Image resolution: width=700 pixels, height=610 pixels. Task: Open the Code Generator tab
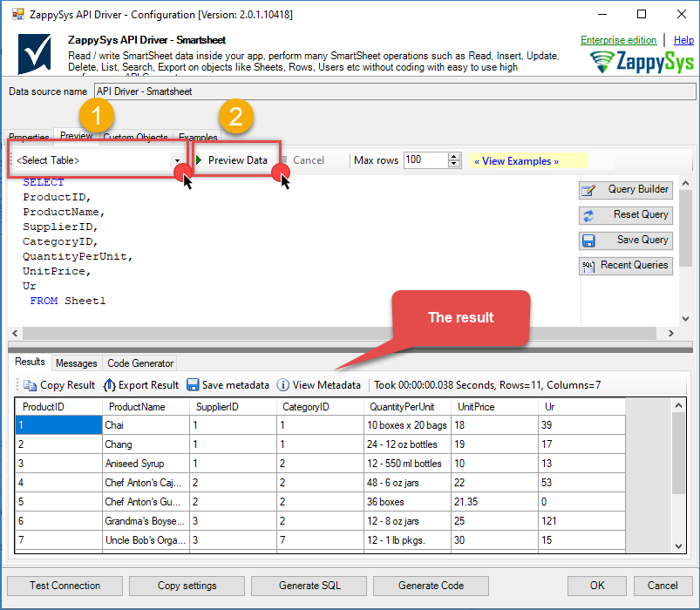[x=140, y=363]
